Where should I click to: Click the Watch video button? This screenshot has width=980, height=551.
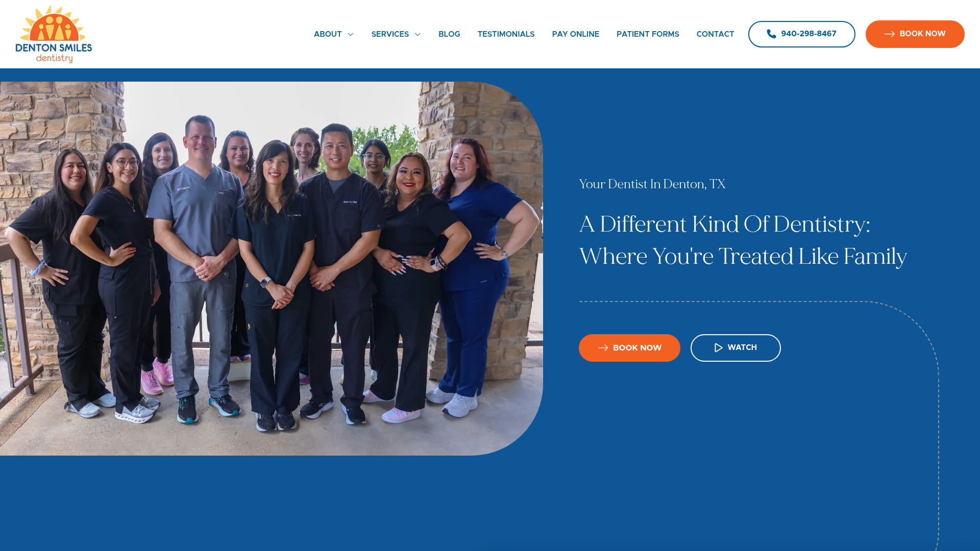point(736,348)
